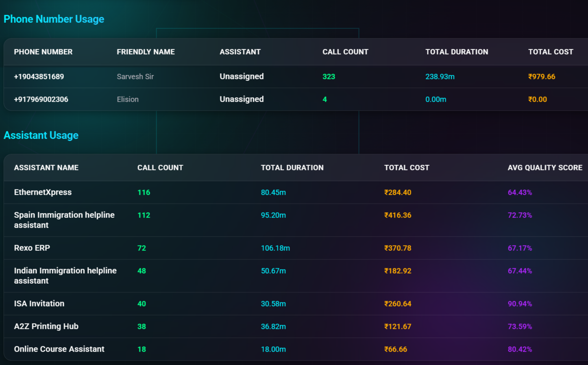588x365 pixels.
Task: Click Online Course Assistant duration 18.00m
Action: click(x=273, y=349)
